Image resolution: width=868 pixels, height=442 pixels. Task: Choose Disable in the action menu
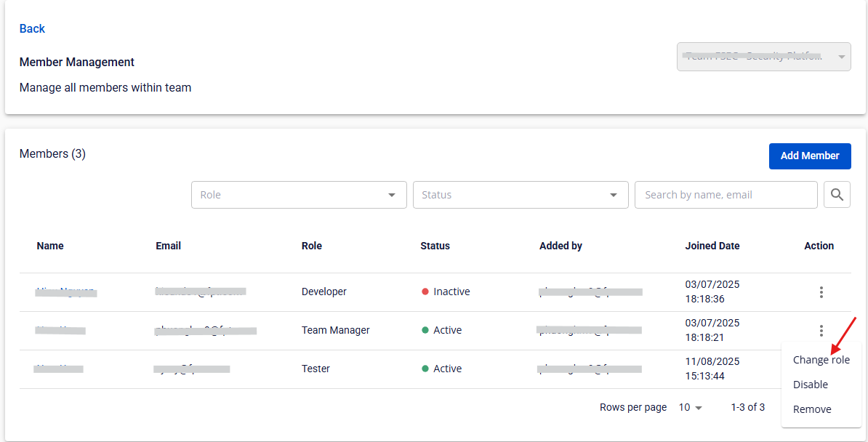click(810, 385)
